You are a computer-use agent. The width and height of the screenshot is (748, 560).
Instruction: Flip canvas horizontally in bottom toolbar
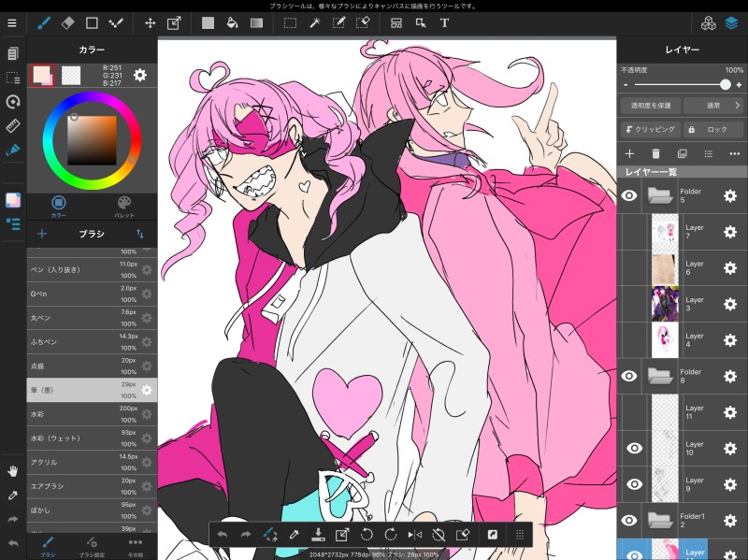point(414,534)
